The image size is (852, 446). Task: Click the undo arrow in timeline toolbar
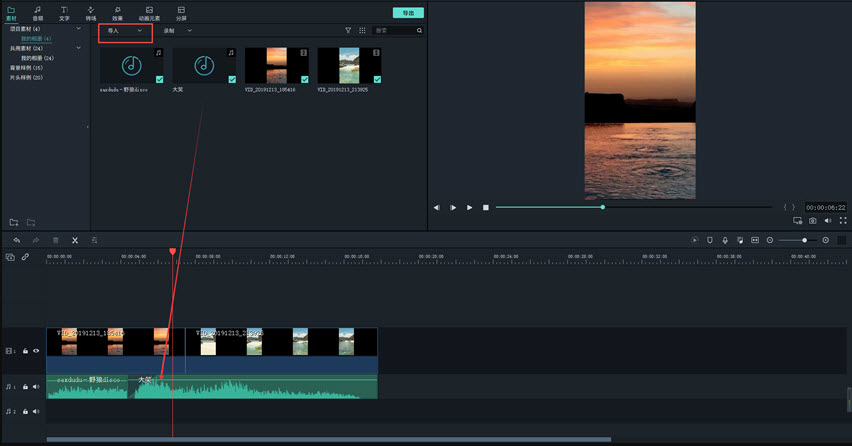(17, 240)
